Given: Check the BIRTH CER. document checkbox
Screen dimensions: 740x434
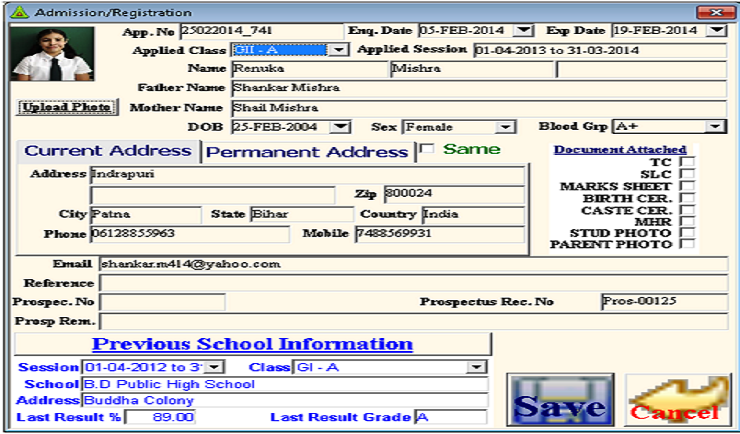Looking at the screenshot, I should coord(687,198).
